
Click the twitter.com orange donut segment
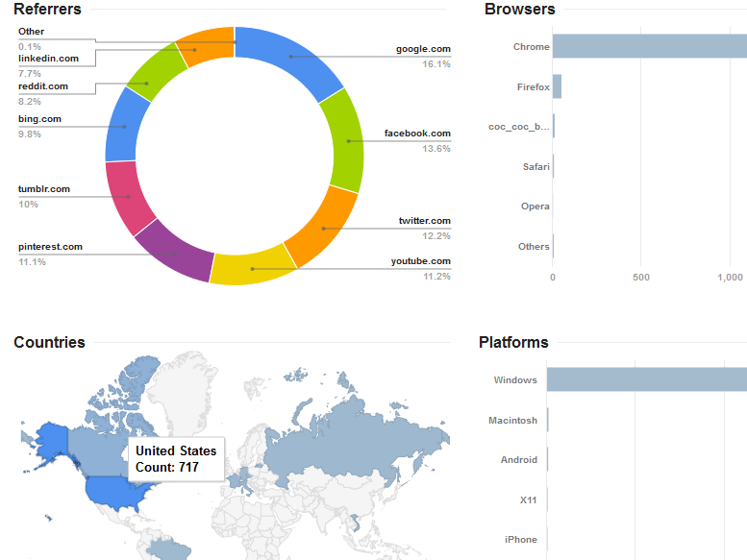[323, 229]
